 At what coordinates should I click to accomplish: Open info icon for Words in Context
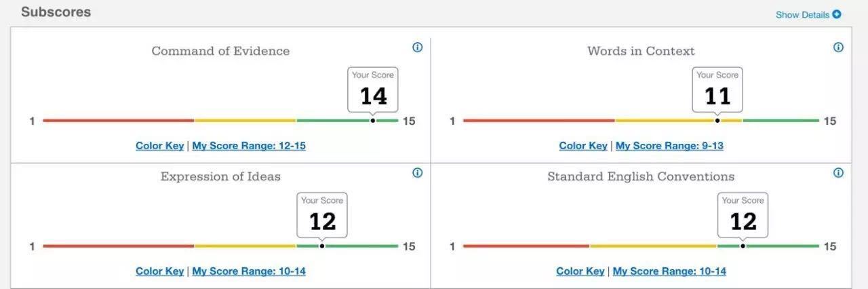click(x=838, y=47)
